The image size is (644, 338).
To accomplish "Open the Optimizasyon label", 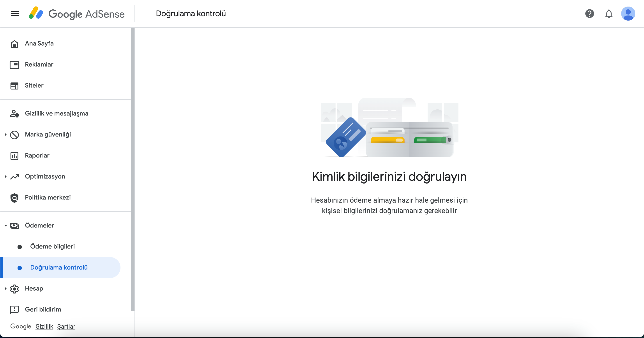I will [45, 177].
